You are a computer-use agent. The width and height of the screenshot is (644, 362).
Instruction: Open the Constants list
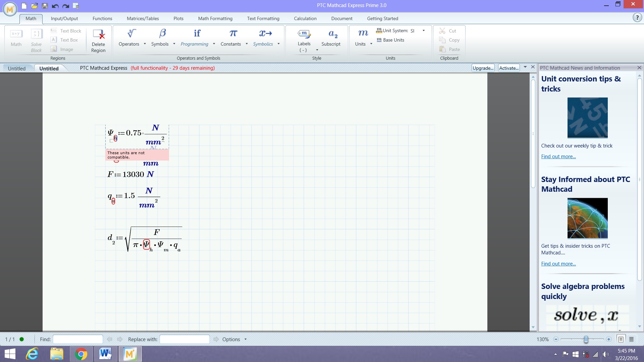click(231, 38)
